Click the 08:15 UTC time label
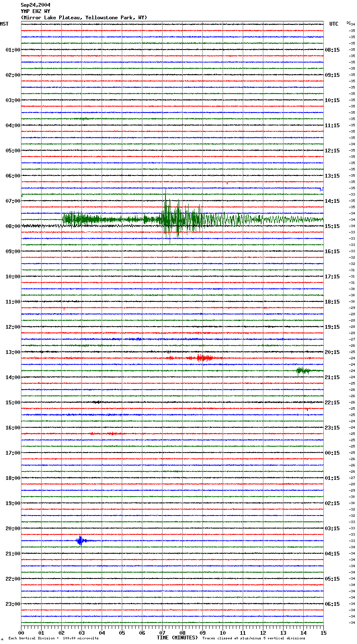357x644 pixels. pyautogui.click(x=332, y=50)
